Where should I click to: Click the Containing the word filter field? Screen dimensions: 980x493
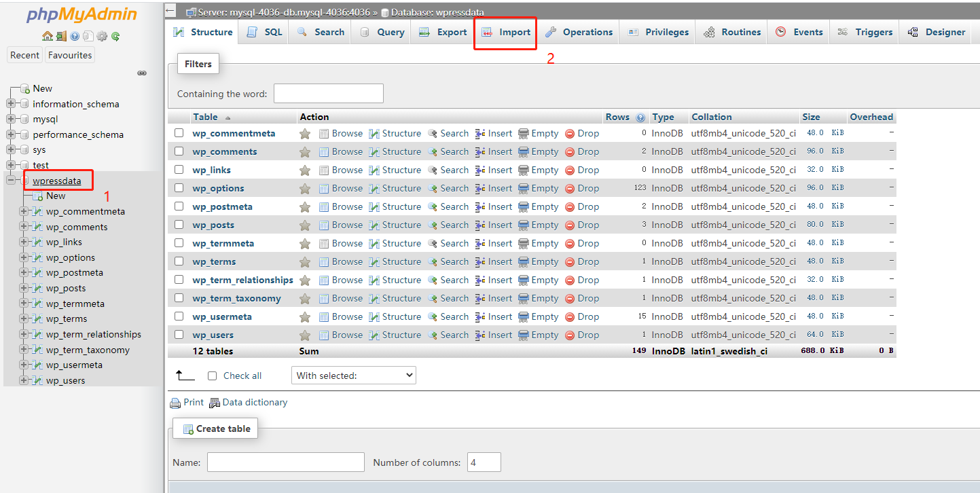click(x=328, y=93)
